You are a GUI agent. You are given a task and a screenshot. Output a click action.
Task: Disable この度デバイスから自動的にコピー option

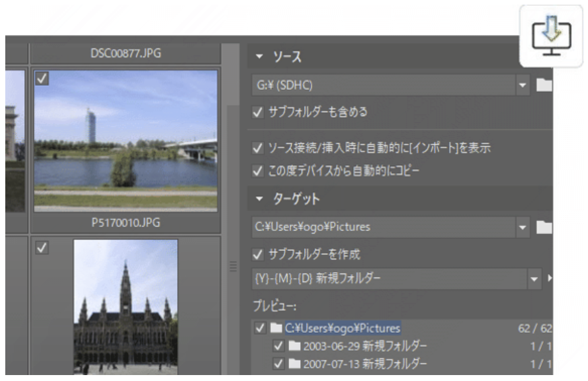pos(257,172)
